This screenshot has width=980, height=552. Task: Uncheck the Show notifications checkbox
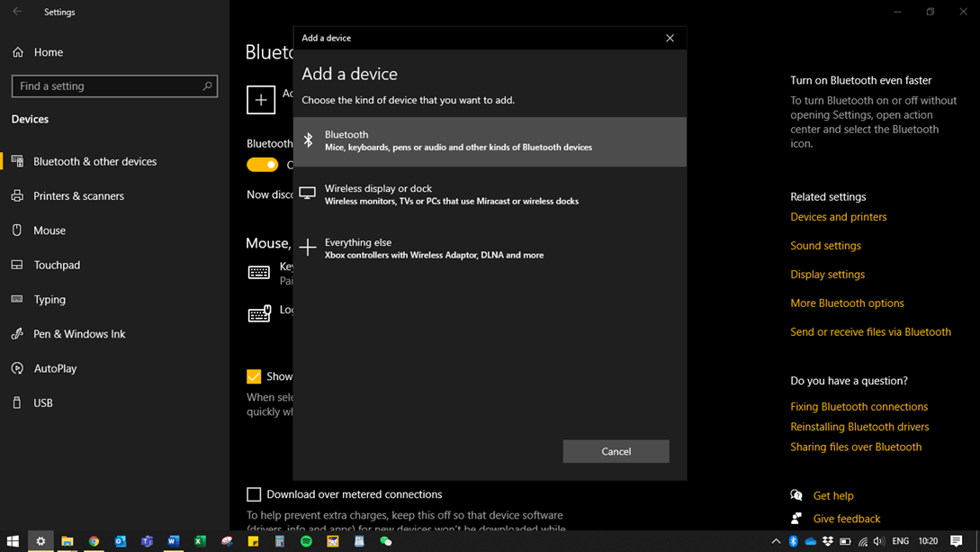254,376
